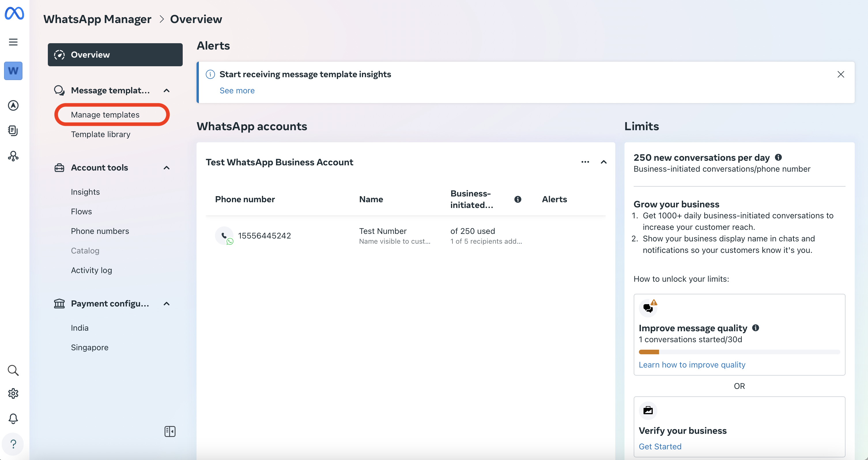Open the hamburger menu icon
The width and height of the screenshot is (868, 460).
click(13, 42)
